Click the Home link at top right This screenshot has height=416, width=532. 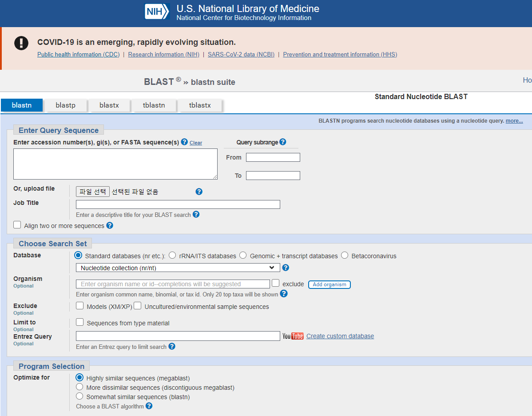click(x=527, y=80)
